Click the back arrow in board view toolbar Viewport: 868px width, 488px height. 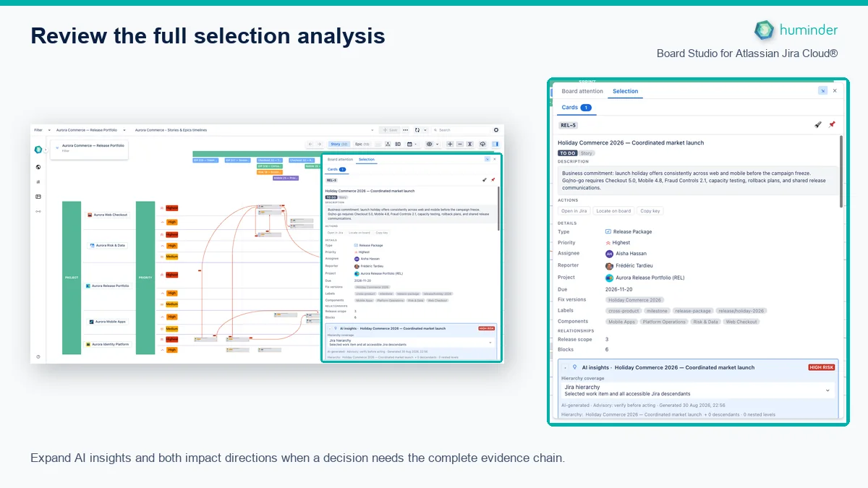click(x=310, y=144)
